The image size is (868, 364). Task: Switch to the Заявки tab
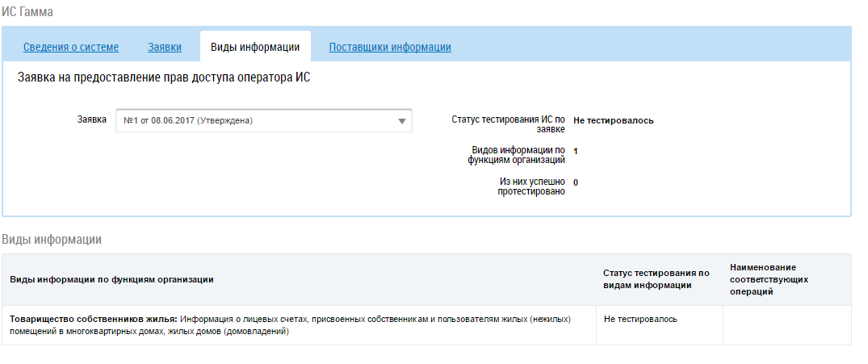[x=165, y=47]
